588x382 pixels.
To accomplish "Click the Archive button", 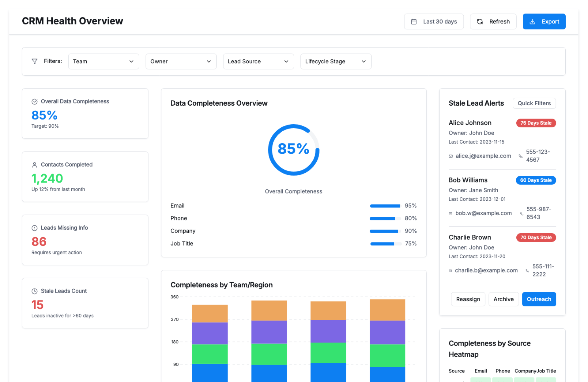I will pos(503,299).
